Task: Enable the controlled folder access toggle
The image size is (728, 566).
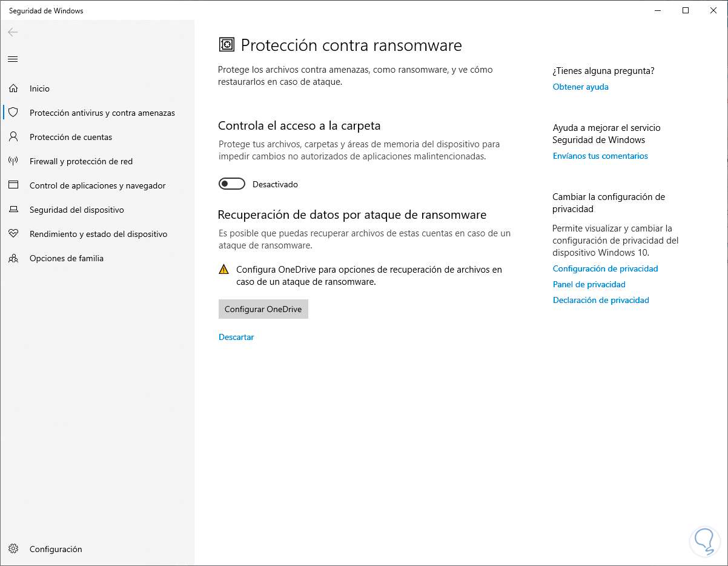Action: (231, 184)
